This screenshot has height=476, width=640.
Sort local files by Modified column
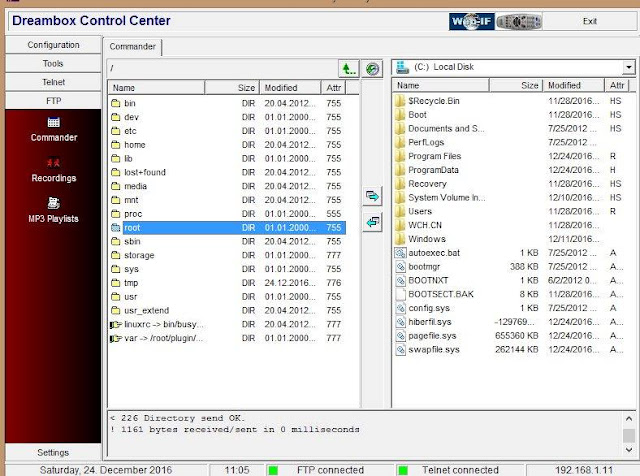573,85
